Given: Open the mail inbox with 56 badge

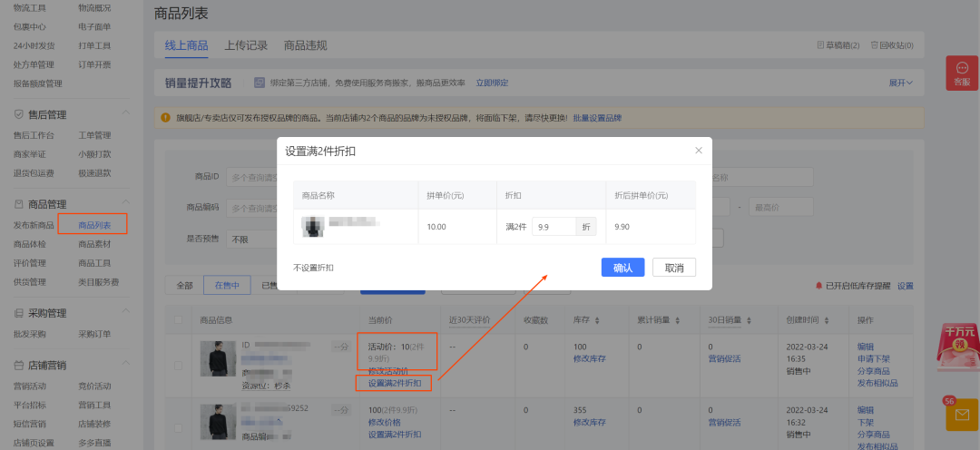Looking at the screenshot, I should [962, 414].
